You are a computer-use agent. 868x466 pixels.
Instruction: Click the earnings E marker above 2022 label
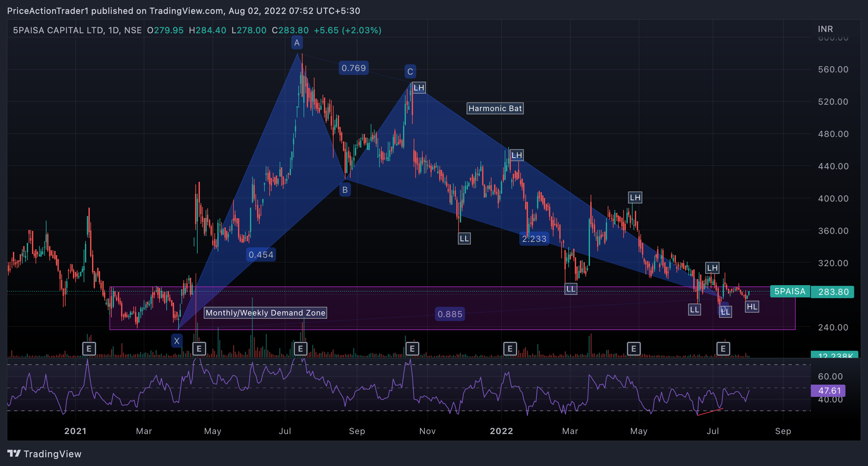[510, 349]
